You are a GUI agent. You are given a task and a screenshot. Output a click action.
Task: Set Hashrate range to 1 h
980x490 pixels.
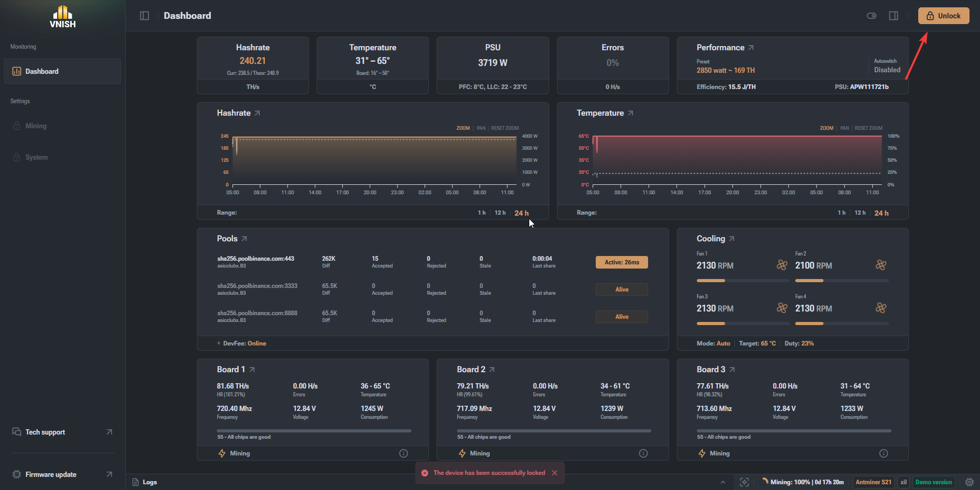[482, 213]
